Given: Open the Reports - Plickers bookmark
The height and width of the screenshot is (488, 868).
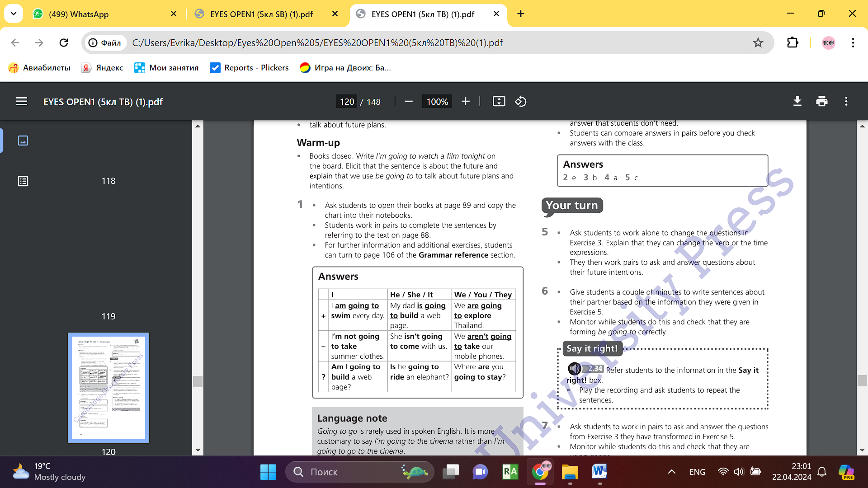Looking at the screenshot, I should (250, 68).
